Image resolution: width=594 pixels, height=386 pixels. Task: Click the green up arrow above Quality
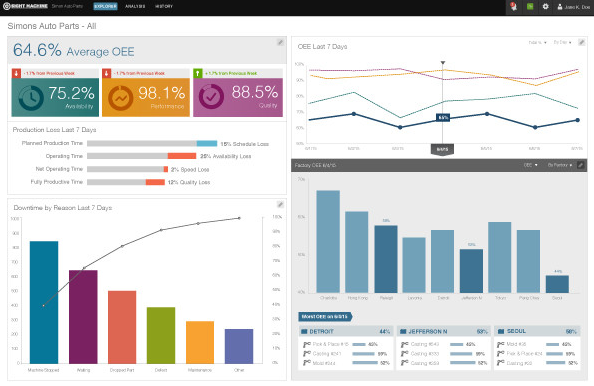pos(197,73)
